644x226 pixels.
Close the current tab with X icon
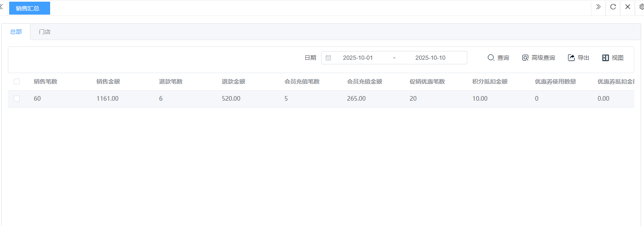coord(628,7)
